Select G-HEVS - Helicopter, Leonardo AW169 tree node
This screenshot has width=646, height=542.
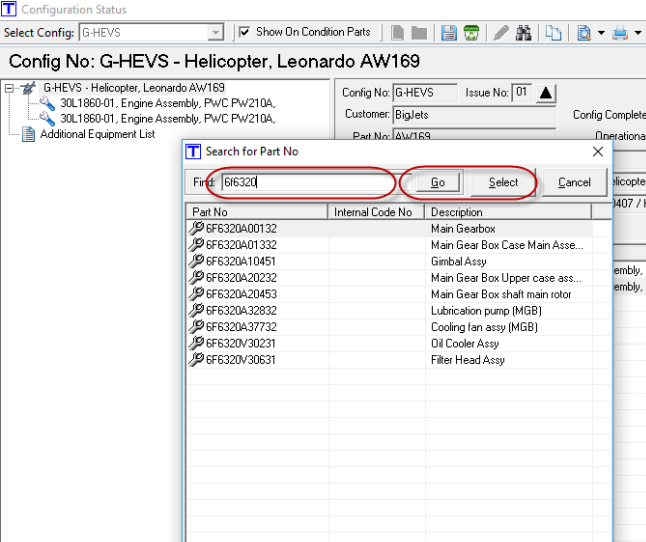(134, 88)
